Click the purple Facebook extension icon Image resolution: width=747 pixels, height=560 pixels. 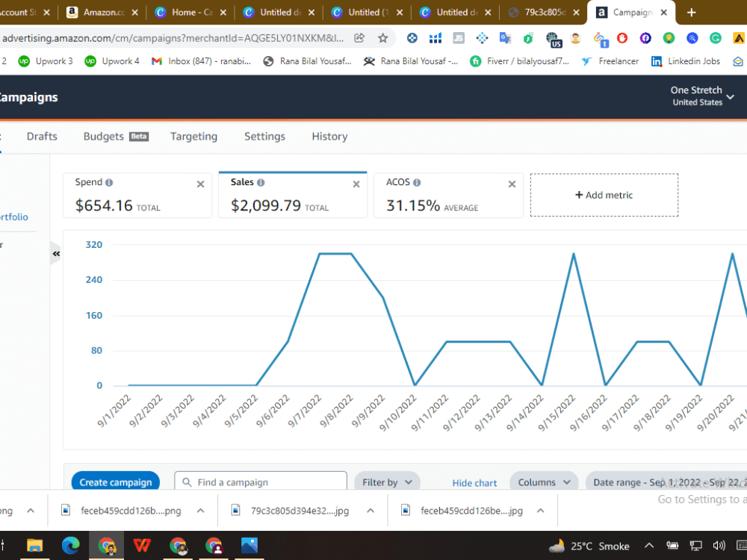(x=645, y=38)
